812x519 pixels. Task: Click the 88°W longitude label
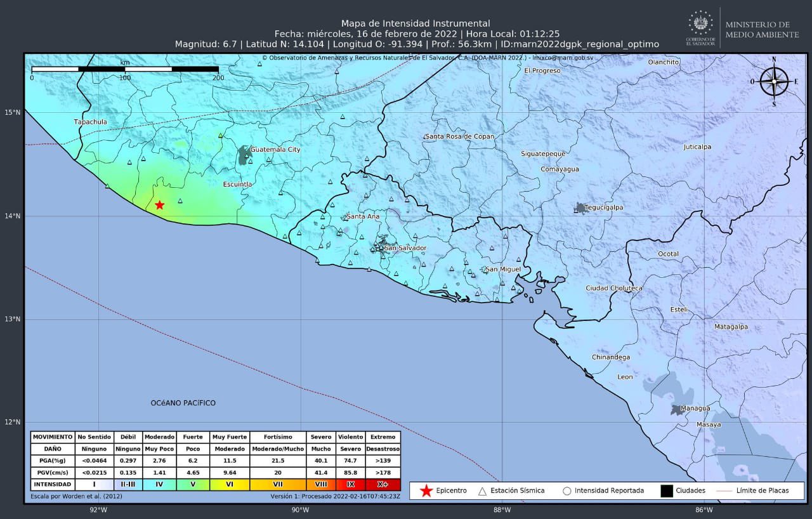[x=502, y=509]
